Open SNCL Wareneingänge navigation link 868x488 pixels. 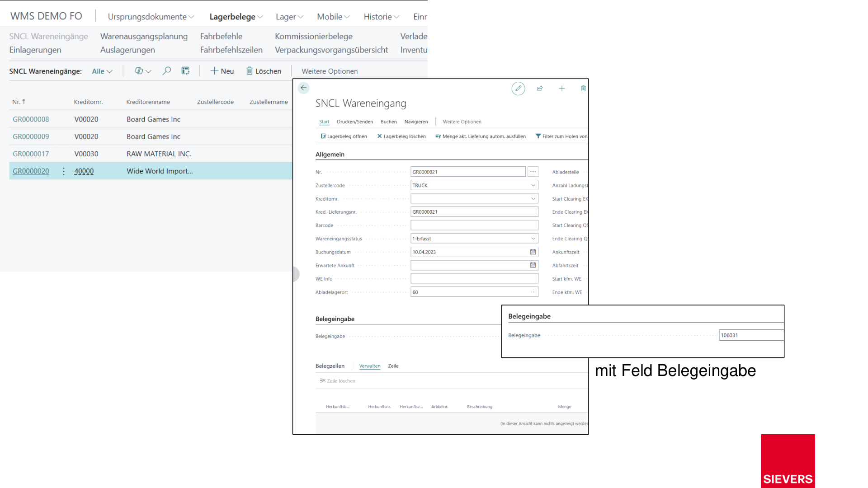pyautogui.click(x=48, y=36)
